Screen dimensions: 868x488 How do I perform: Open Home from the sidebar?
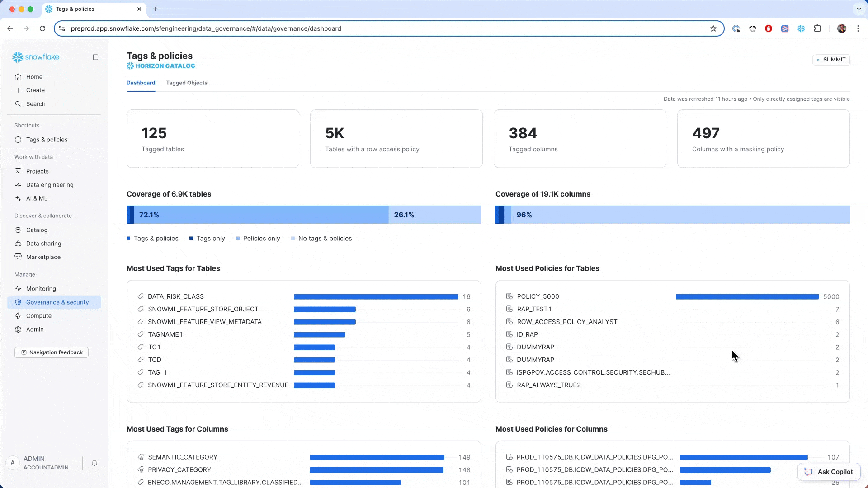coord(34,77)
